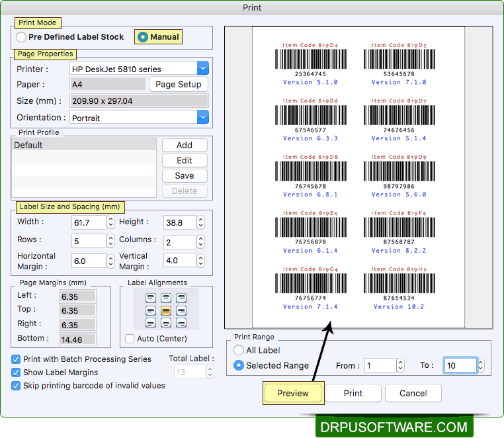Select bottom-left label alignment icon
The image size is (504, 438).
tap(151, 323)
